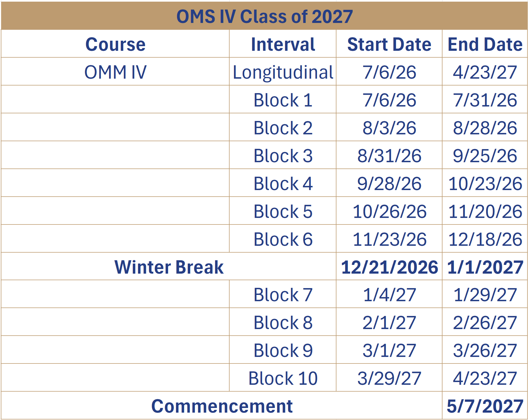Viewport: 528px width, 420px height.
Task: Click the Block 4 interval cell
Action: [x=283, y=184]
